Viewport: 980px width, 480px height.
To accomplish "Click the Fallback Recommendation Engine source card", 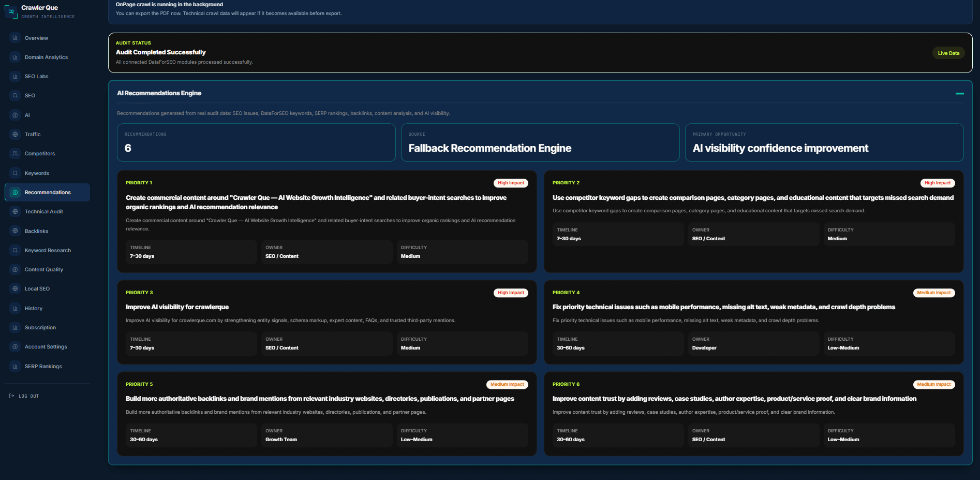I will (540, 142).
